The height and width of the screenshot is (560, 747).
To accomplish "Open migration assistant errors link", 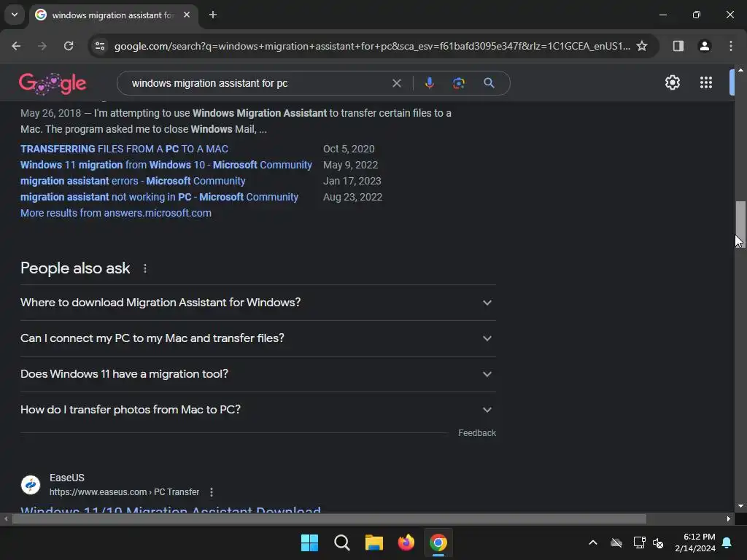I will point(133,181).
